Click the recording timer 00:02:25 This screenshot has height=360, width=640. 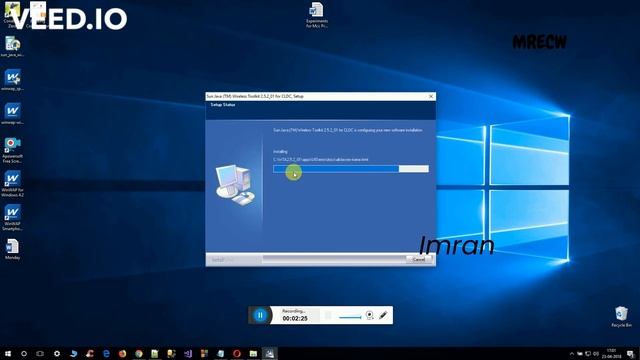click(295, 318)
